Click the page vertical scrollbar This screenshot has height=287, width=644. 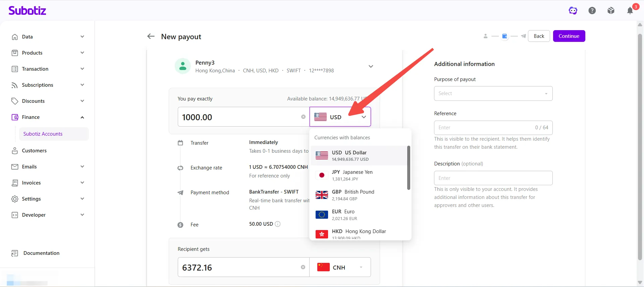click(640, 147)
